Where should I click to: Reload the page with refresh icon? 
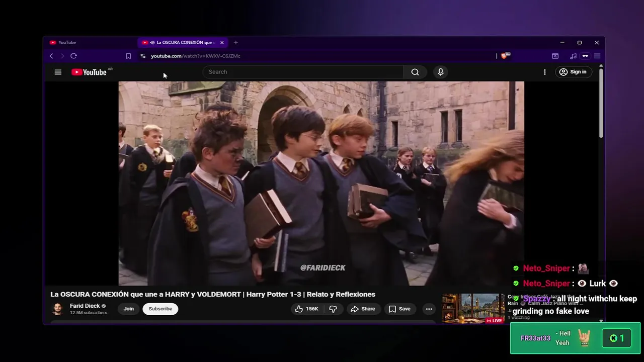coord(73,56)
